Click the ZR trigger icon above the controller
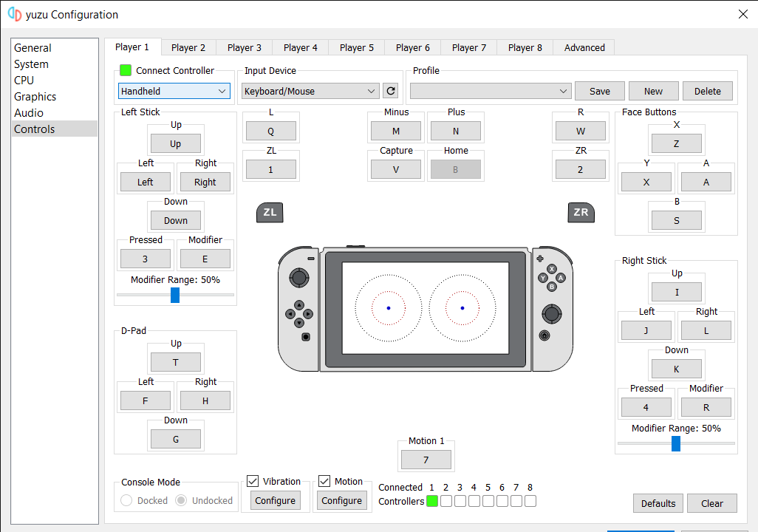 [x=581, y=212]
